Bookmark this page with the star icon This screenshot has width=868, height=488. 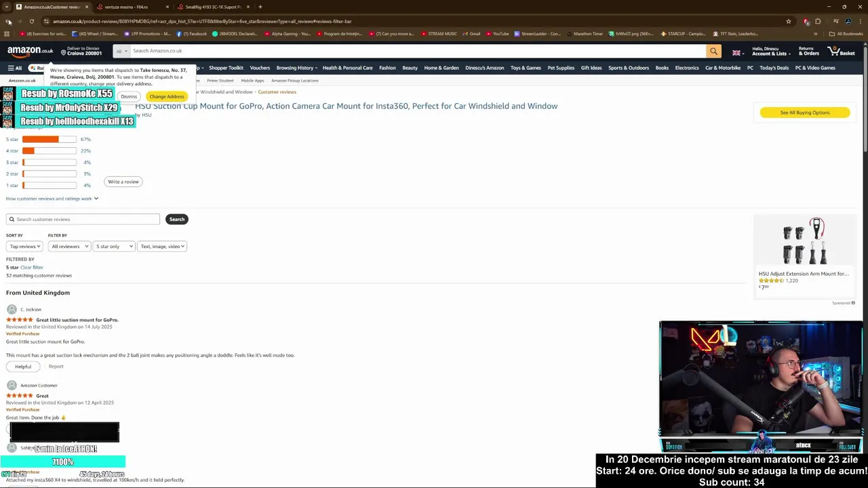pyautogui.click(x=788, y=22)
